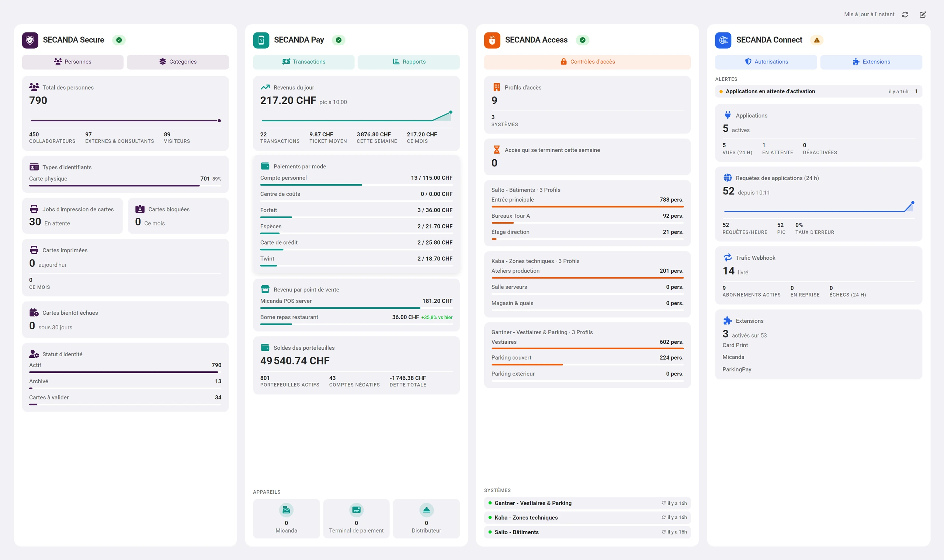Open the Personnes tab
The height and width of the screenshot is (560, 944).
73,62
